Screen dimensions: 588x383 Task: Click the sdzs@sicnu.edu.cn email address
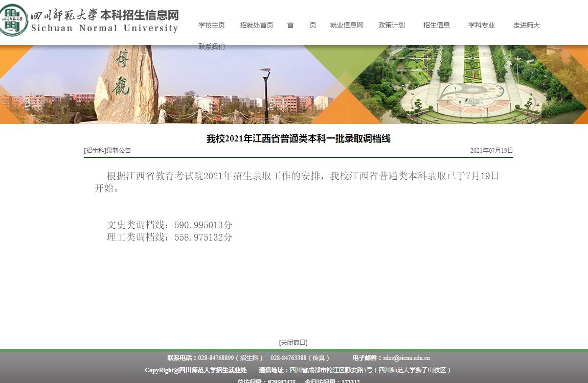(x=406, y=358)
